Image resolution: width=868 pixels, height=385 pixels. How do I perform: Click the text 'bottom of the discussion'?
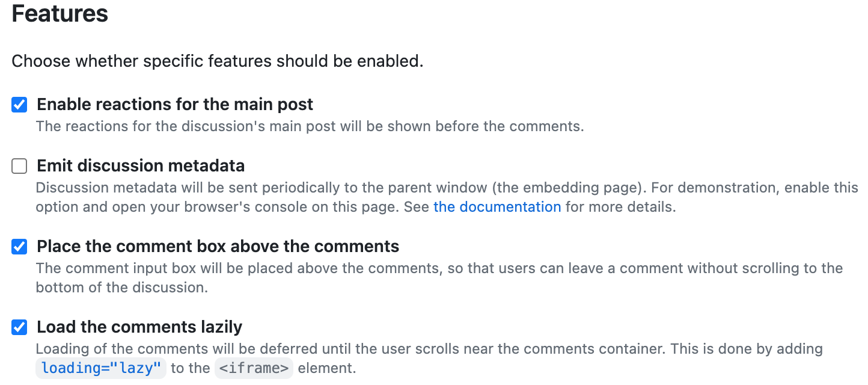121,288
